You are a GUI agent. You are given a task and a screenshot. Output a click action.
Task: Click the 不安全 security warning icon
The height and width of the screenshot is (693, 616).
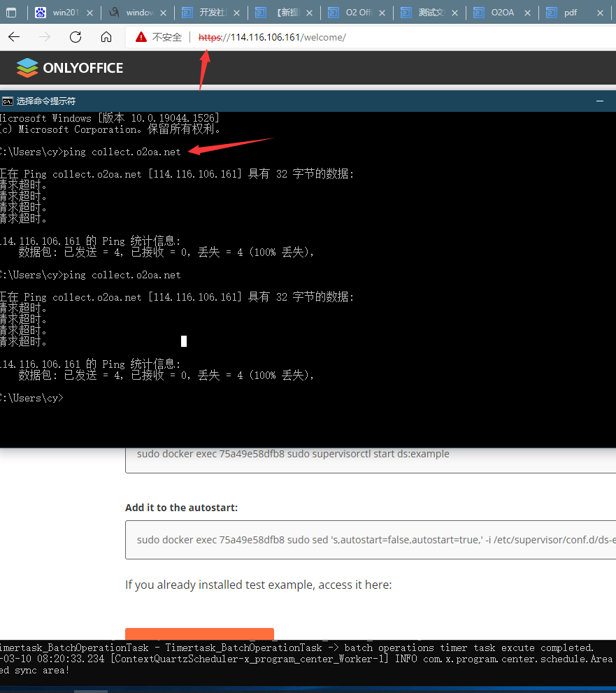point(141,37)
